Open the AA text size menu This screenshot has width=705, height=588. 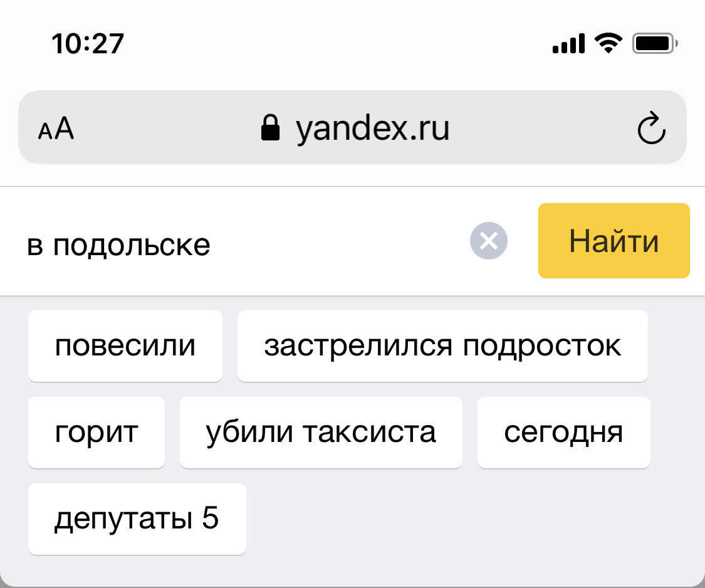[x=56, y=129]
